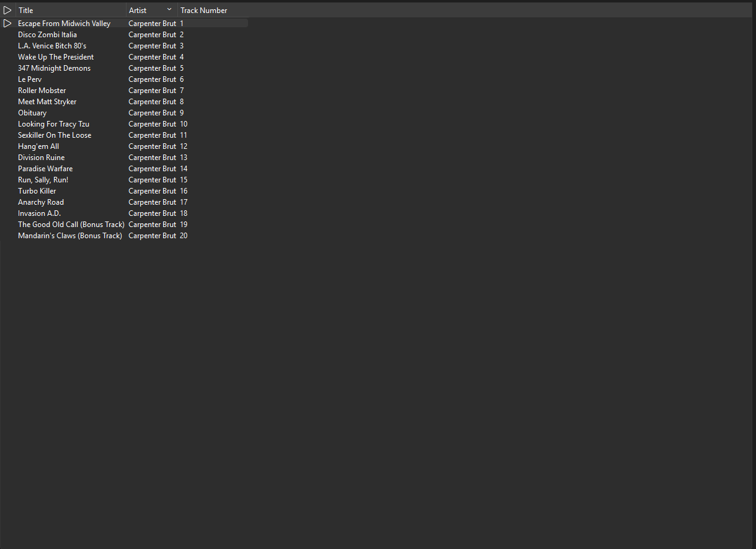Select the song L.A. Venice Bitch 80's
The image size is (756, 549).
52,46
